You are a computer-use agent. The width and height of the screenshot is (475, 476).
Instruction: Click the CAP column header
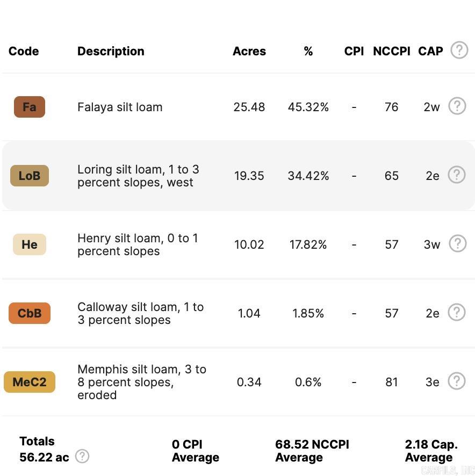pos(430,51)
